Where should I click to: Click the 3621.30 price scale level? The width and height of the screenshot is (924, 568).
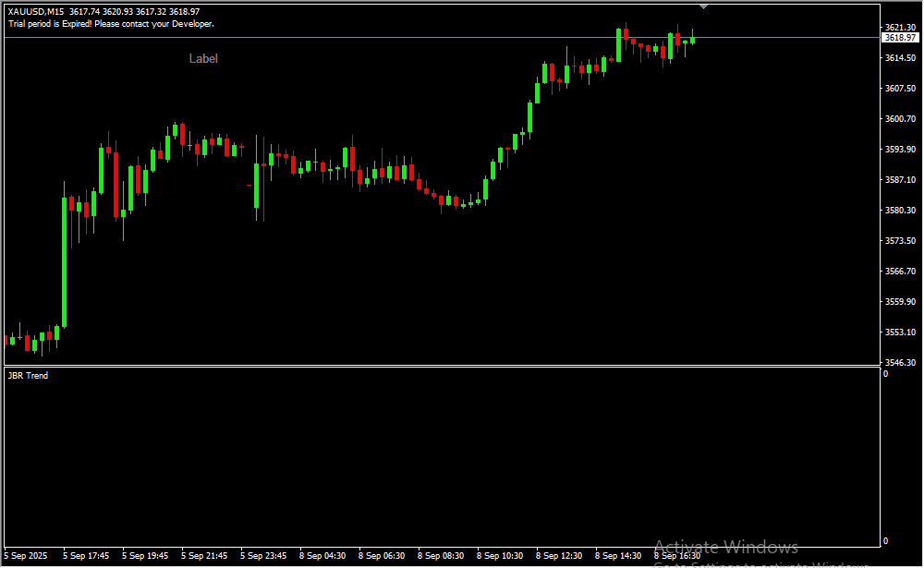[x=899, y=28]
